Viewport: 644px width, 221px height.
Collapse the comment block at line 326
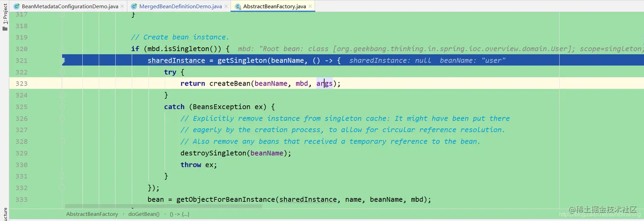click(x=62, y=118)
